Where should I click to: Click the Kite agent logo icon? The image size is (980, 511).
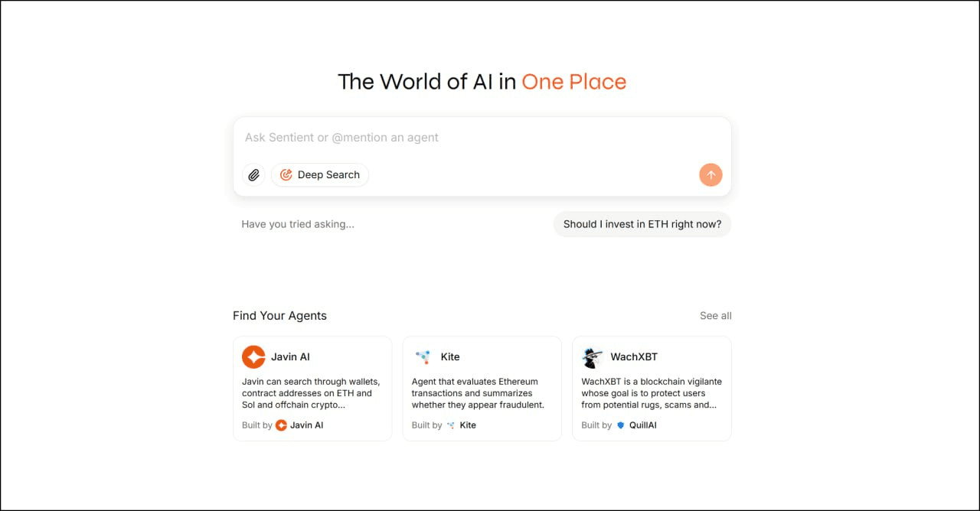(x=423, y=357)
